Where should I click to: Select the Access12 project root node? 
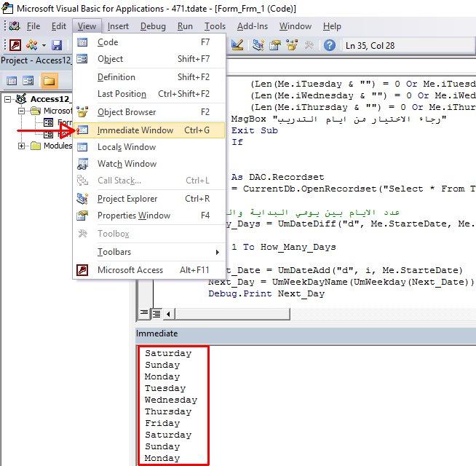[50, 99]
